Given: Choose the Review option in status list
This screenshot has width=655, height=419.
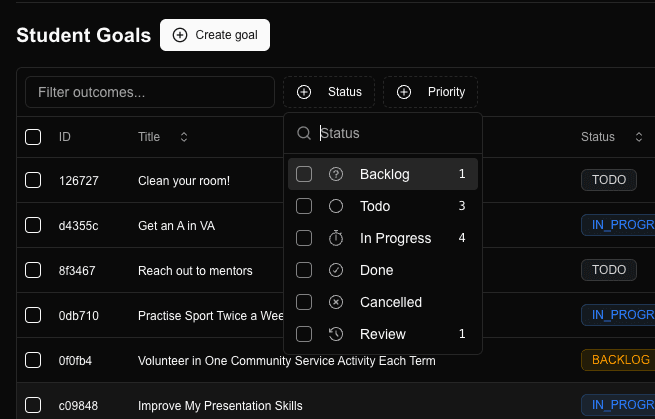Looking at the screenshot, I should [383, 334].
